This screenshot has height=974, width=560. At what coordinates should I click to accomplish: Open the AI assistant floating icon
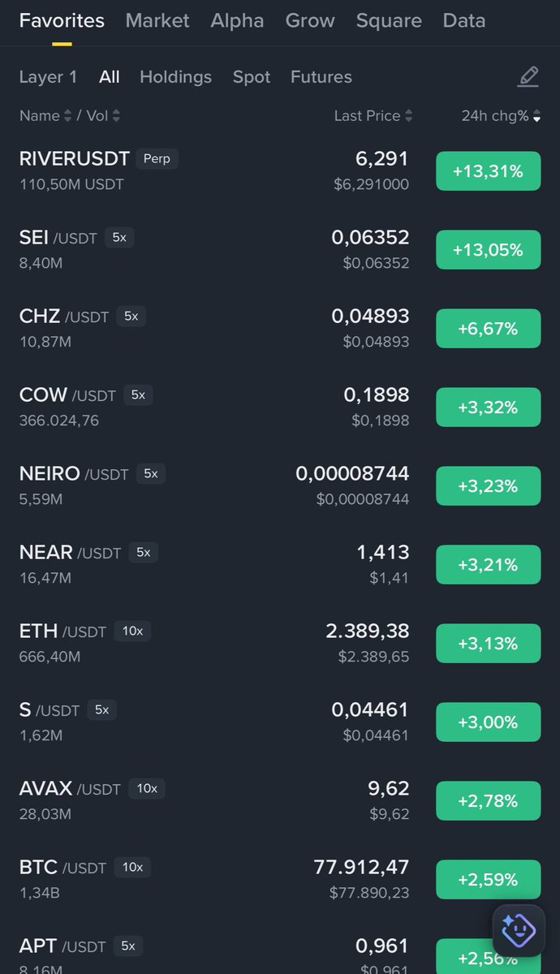pos(518,930)
